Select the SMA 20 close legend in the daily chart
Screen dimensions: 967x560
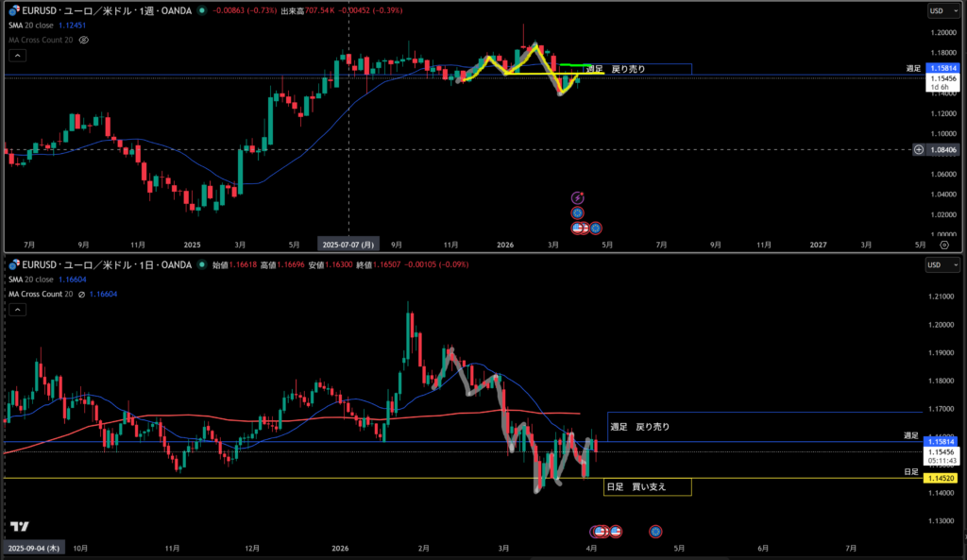point(31,280)
